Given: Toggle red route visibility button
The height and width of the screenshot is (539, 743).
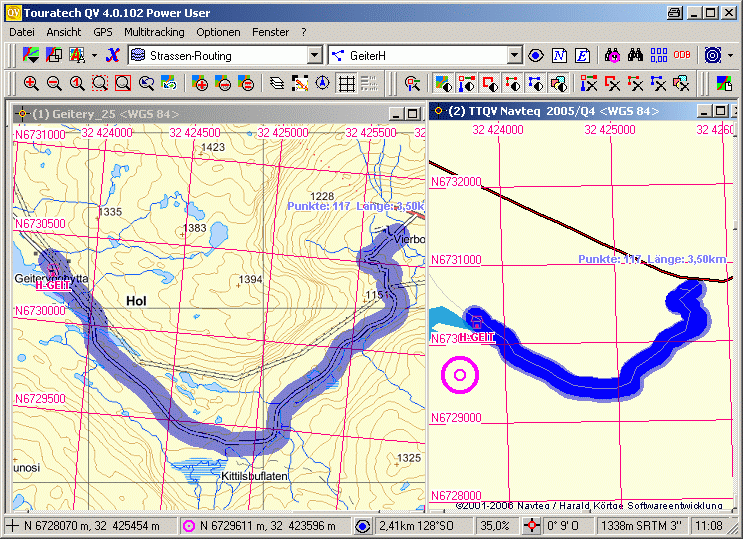Looking at the screenshot, I should point(489,84).
